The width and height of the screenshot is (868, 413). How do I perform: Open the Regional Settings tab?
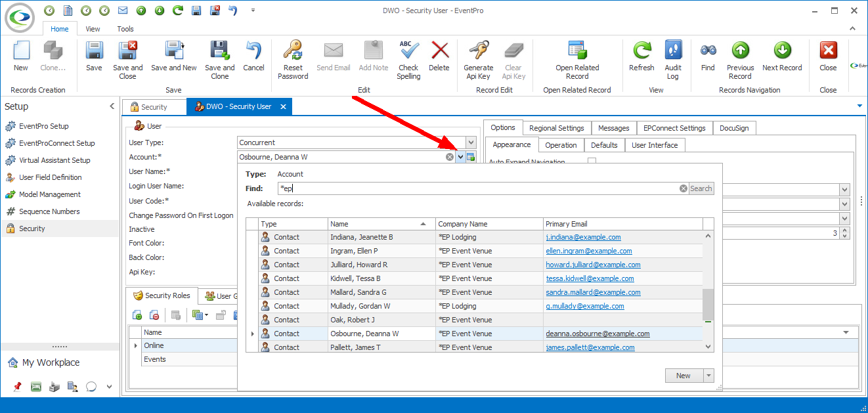(x=557, y=128)
